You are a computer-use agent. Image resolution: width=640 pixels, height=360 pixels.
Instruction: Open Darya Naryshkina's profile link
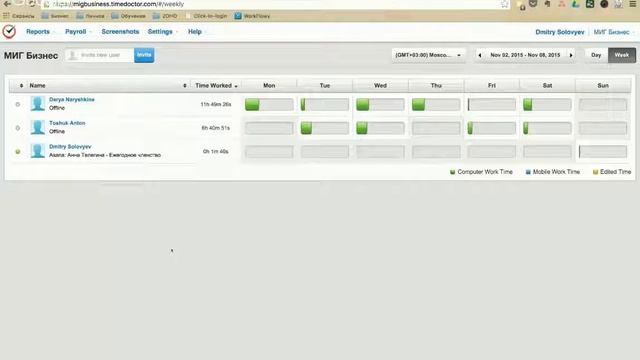[x=71, y=100]
